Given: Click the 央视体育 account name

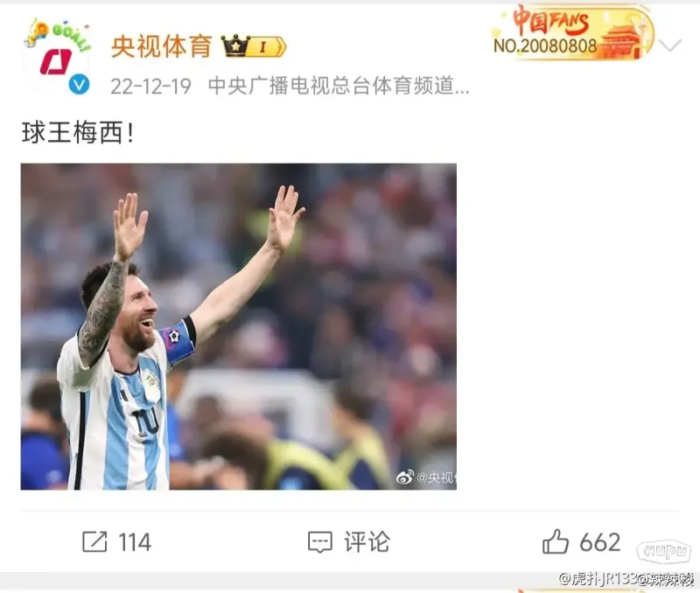Looking at the screenshot, I should click(x=161, y=46).
